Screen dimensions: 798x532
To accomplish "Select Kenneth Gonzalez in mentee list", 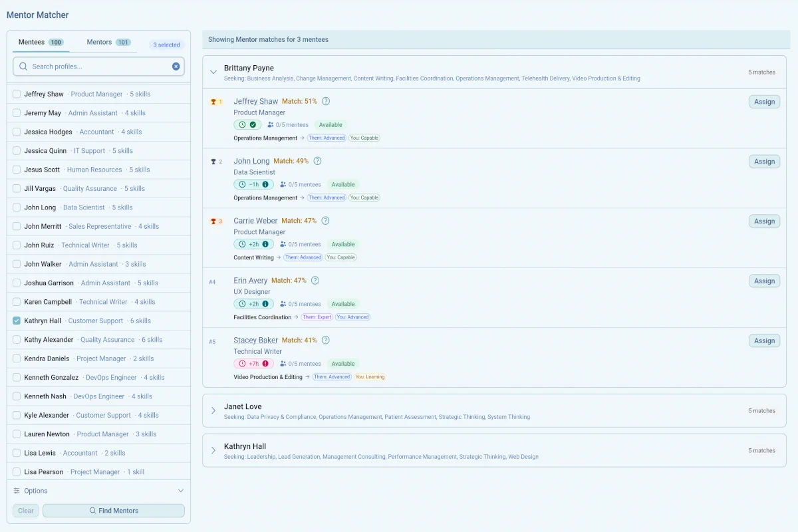I will pos(98,377).
